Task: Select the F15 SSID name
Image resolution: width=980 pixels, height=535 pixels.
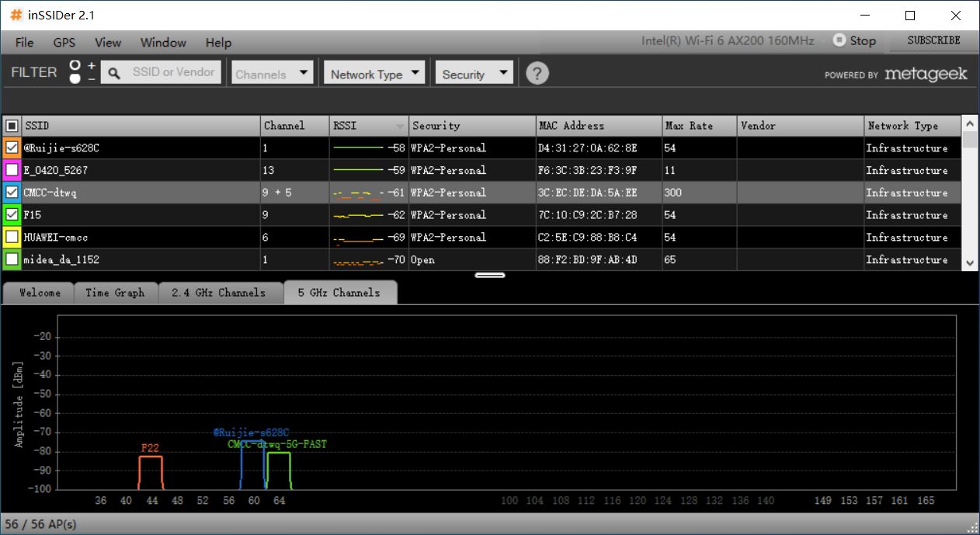Action: click(32, 215)
